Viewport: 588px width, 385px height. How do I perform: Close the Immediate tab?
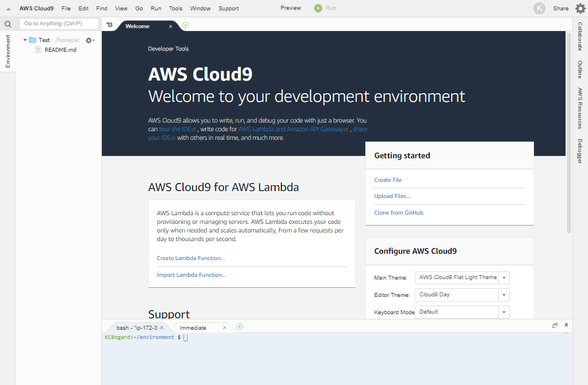[224, 327]
